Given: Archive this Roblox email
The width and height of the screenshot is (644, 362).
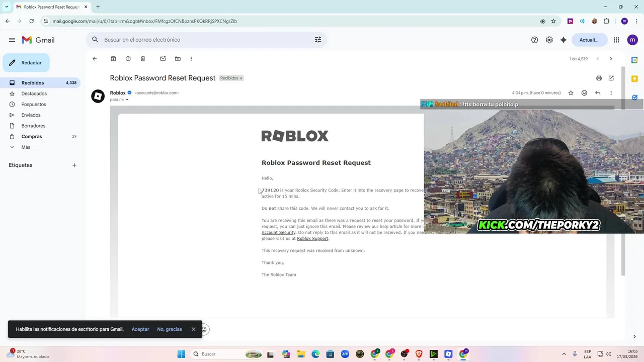Looking at the screenshot, I should [x=113, y=59].
